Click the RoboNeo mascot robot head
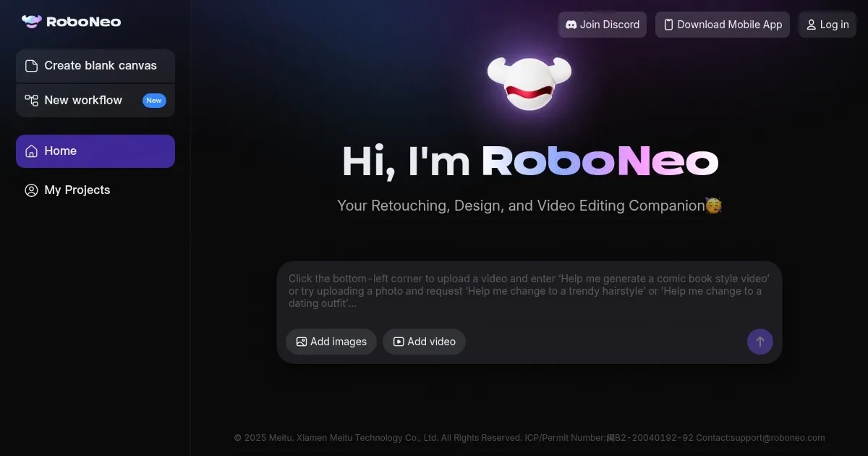This screenshot has width=868, height=456. pyautogui.click(x=529, y=83)
